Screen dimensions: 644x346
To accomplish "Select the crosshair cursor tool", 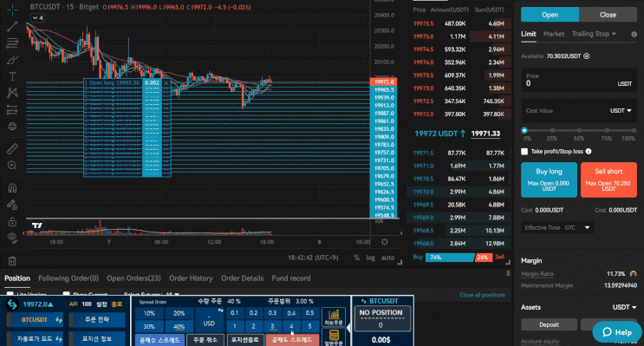I will (x=12, y=10).
